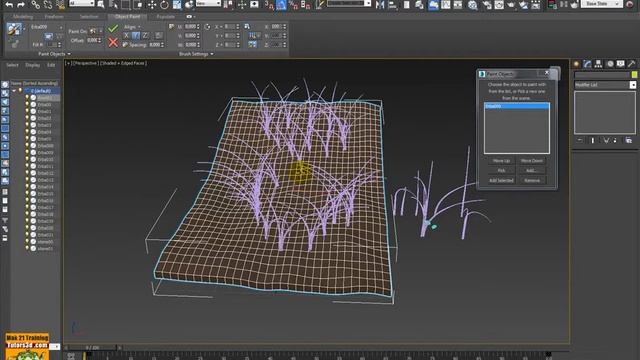The image size is (640, 360).
Task: Click the Offset value field
Action: [x=92, y=40]
